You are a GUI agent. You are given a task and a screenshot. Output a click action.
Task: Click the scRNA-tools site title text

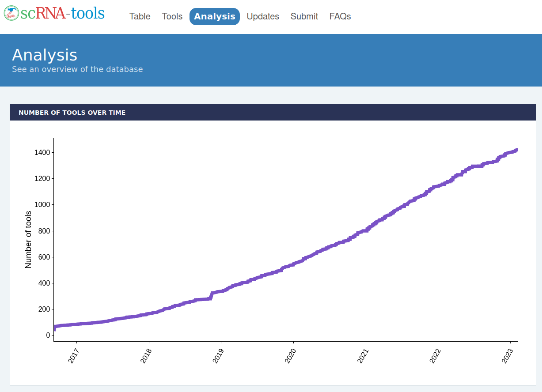coord(62,14)
